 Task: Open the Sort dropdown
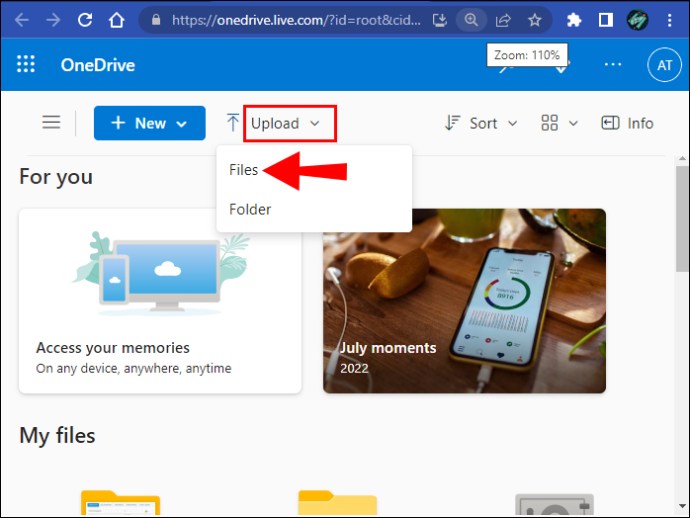(x=481, y=123)
